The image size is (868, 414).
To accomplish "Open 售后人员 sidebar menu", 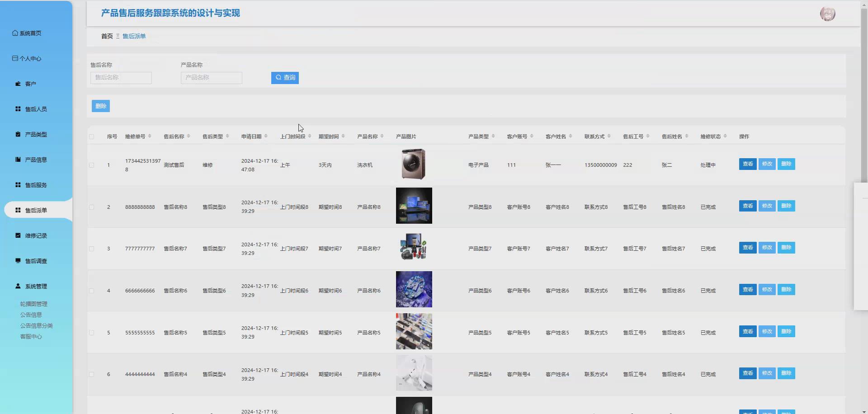I will coord(31,109).
